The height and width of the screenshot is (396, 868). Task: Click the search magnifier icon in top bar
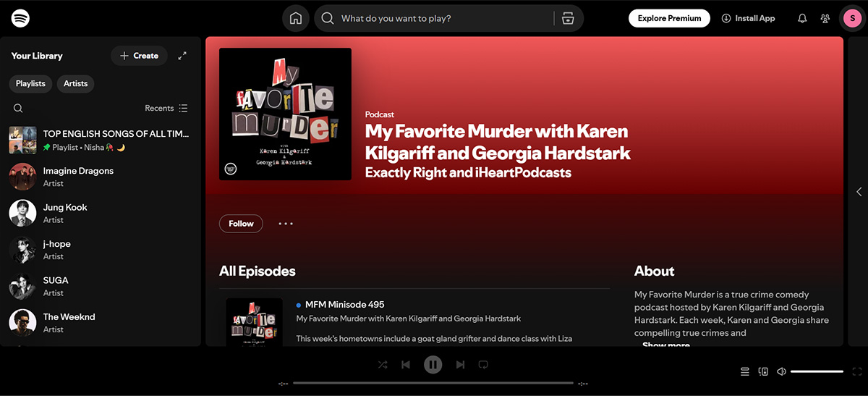[328, 18]
